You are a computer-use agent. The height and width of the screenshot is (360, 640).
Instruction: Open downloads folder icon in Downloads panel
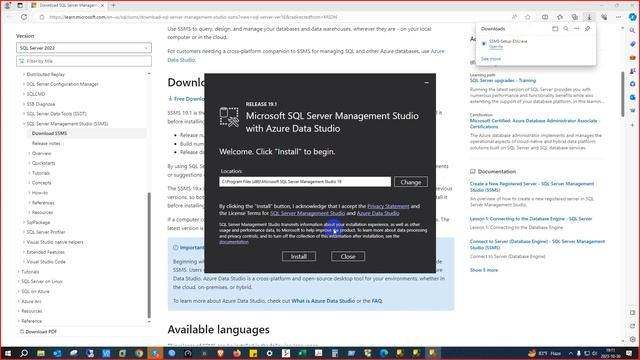coord(555,29)
